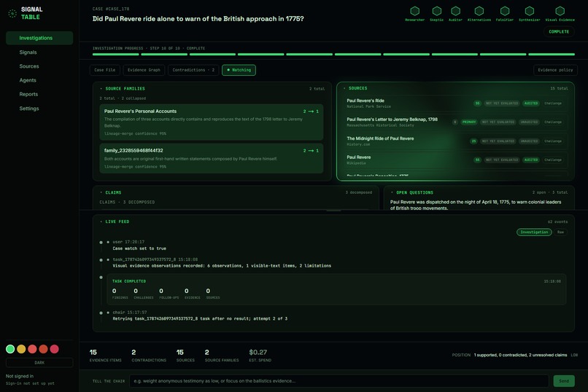
Task: Toggle the Watching case button
Action: [x=239, y=70]
